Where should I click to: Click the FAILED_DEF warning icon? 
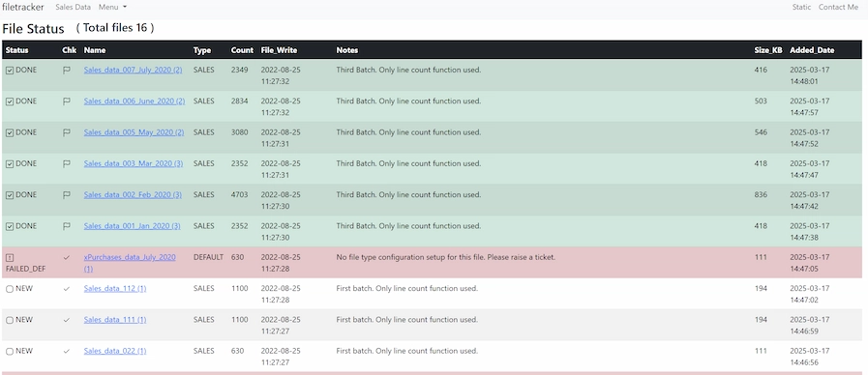point(10,258)
